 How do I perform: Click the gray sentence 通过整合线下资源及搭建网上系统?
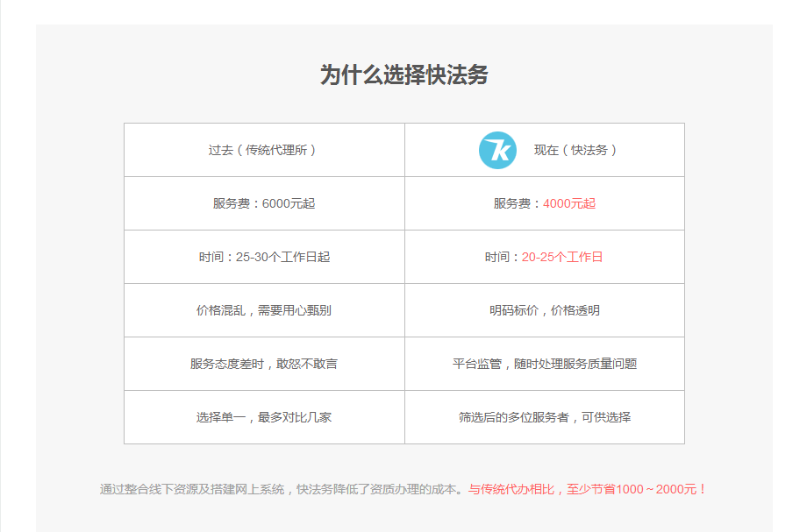192,489
